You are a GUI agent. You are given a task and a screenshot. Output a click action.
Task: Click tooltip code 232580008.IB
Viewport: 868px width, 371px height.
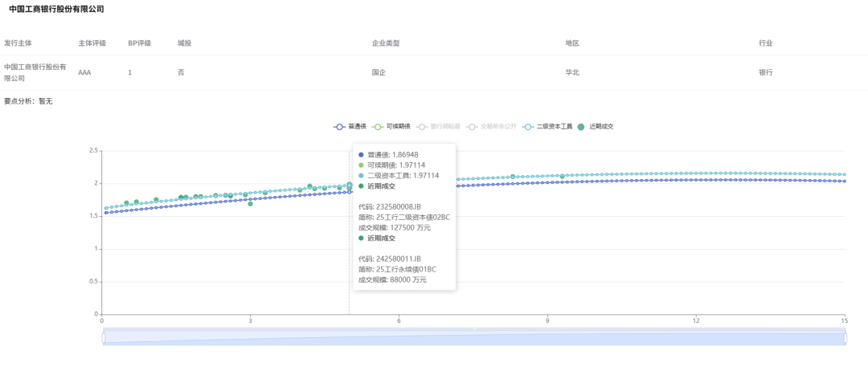point(390,207)
